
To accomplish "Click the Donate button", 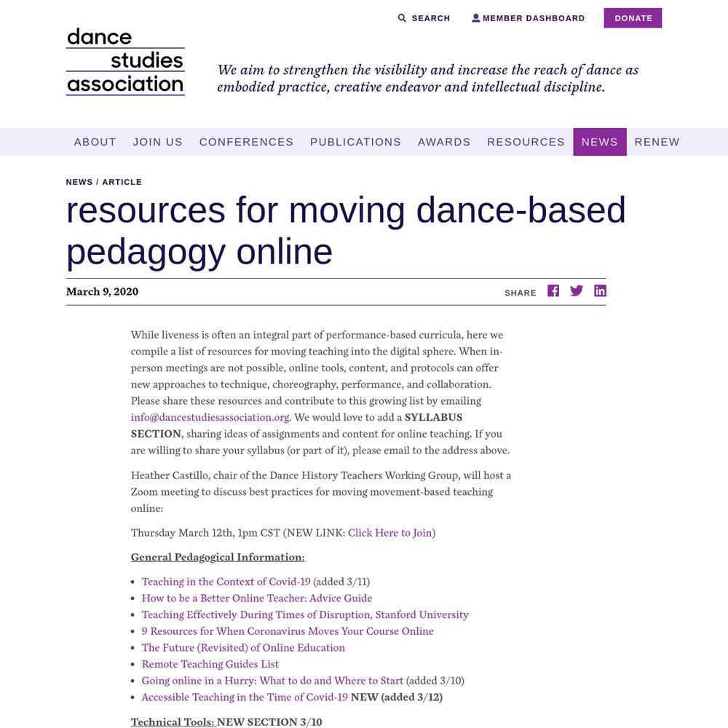I will pyautogui.click(x=633, y=18).
